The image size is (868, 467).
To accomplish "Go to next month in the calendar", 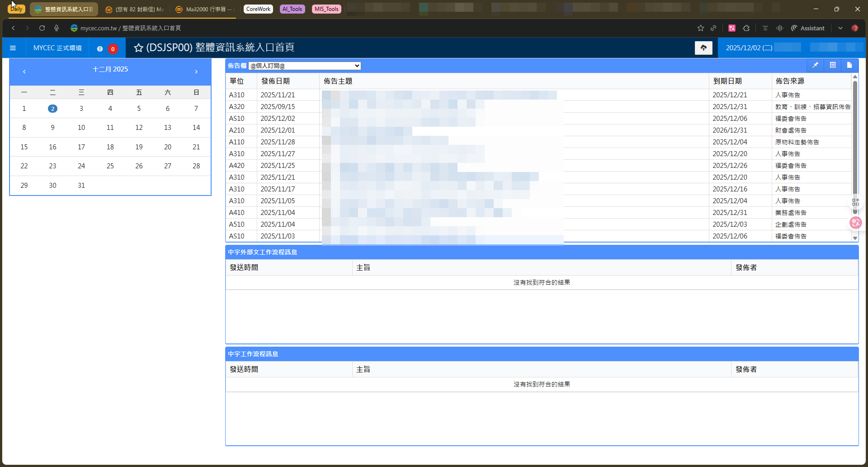I will click(x=196, y=71).
